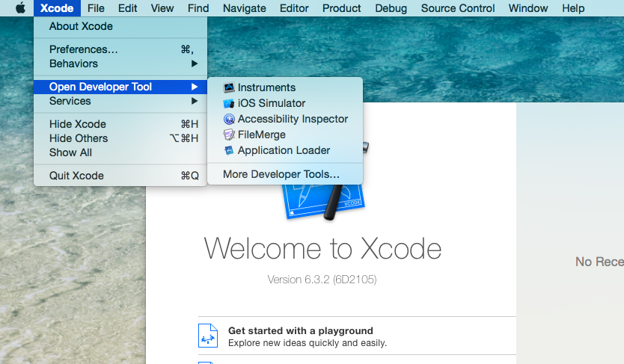Click the "Version 6.3.2 (6D2105)" text
Screen dimensions: 624x364
(322, 280)
